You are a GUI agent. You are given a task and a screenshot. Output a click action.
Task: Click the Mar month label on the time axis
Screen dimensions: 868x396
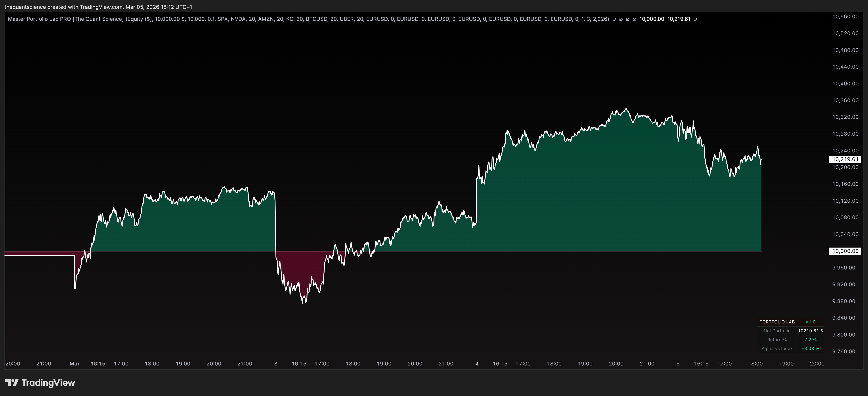pyautogui.click(x=75, y=364)
